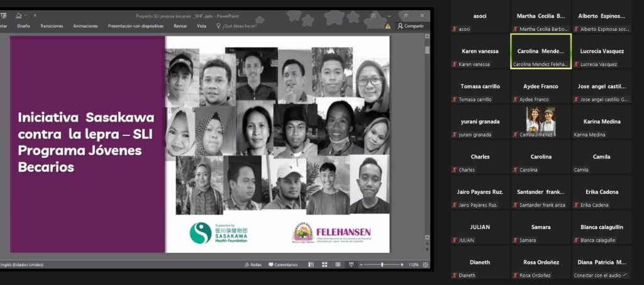Open the Transiciones ribbon tab
The image size is (644, 285).
tap(52, 26)
